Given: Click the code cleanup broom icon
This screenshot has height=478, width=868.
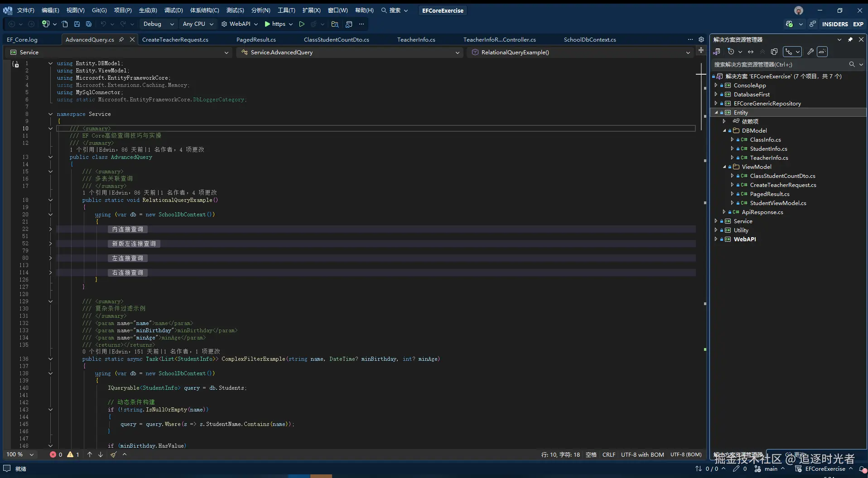Looking at the screenshot, I should coord(114,454).
